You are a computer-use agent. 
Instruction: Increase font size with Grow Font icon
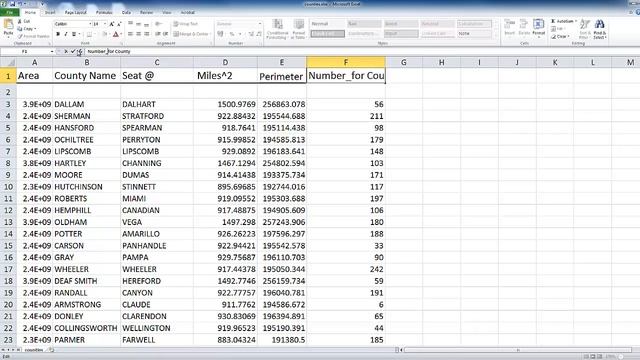[x=111, y=24]
